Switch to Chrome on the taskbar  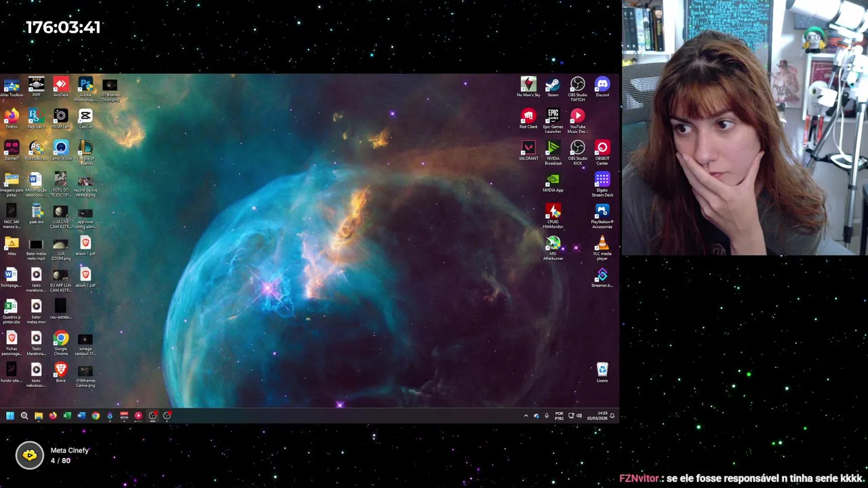[x=96, y=415]
